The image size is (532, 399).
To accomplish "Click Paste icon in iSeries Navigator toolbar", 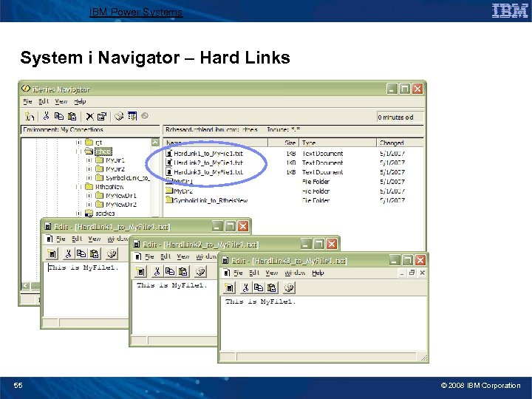I will [72, 117].
